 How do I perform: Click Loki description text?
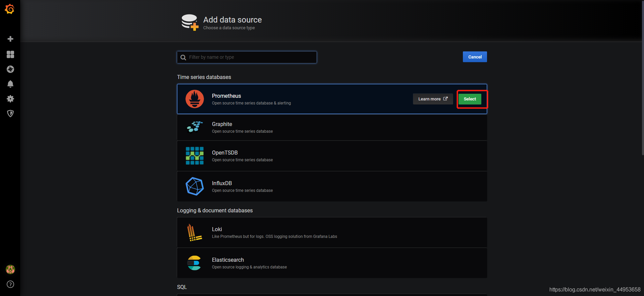pos(274,237)
